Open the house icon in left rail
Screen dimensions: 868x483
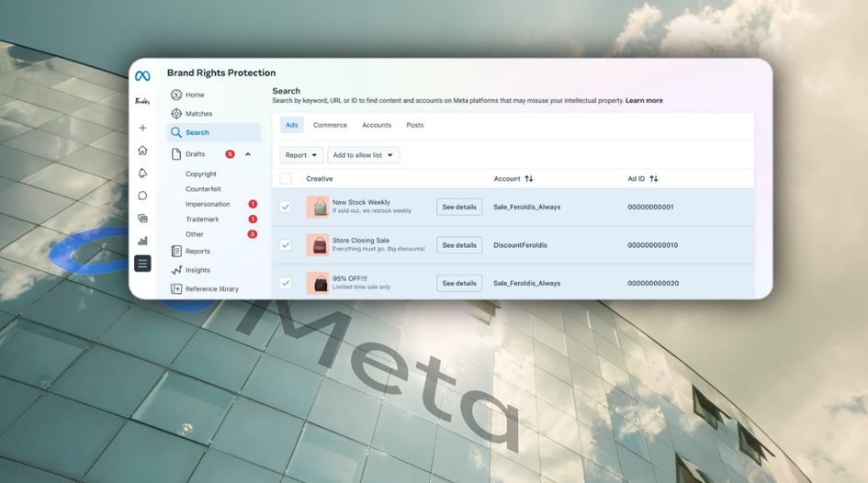pos(142,151)
